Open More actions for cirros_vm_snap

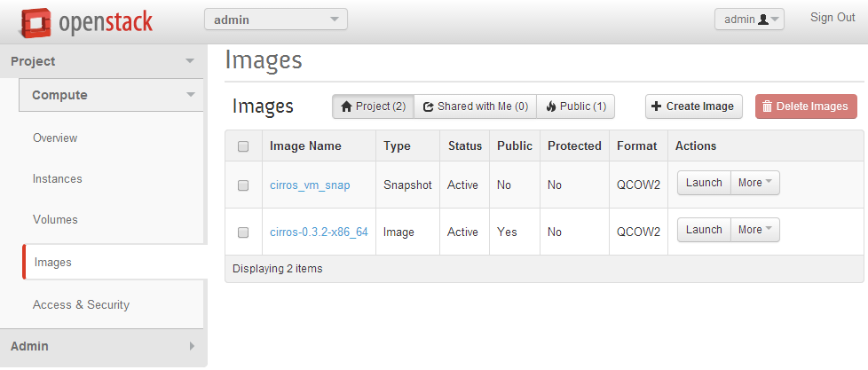755,183
